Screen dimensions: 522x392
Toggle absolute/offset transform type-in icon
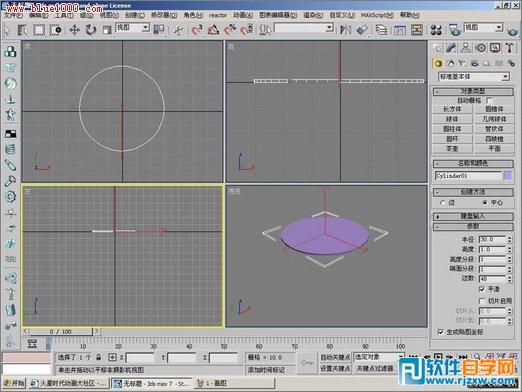(112, 357)
